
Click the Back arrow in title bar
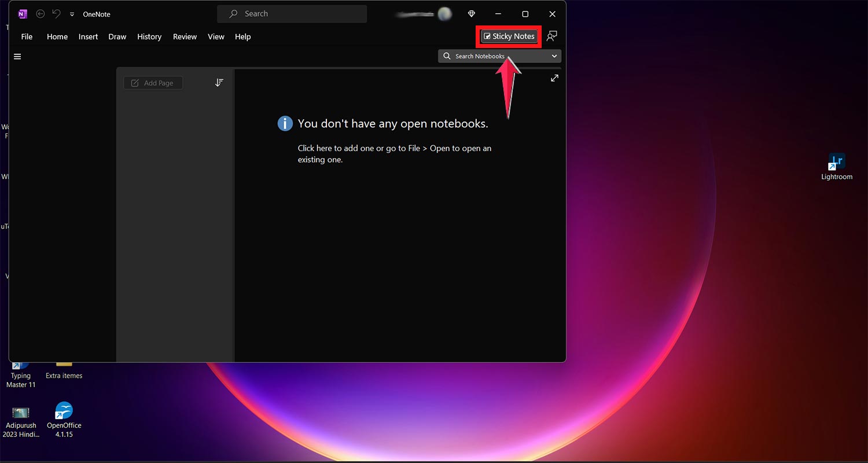[41, 14]
